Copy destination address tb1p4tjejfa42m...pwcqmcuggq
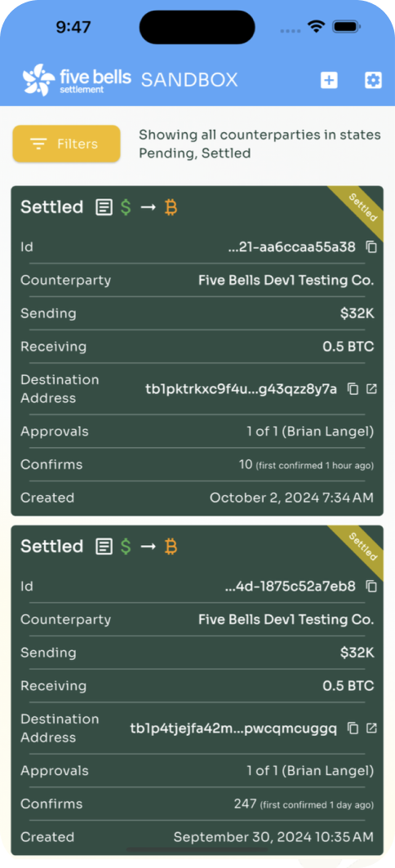Image resolution: width=395 pixels, height=868 pixels. coord(353,728)
